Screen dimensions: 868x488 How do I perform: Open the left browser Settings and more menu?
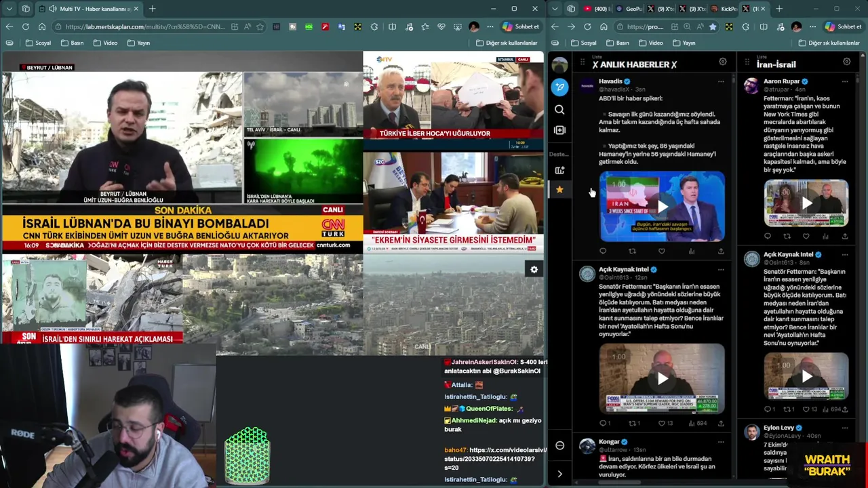tap(490, 26)
